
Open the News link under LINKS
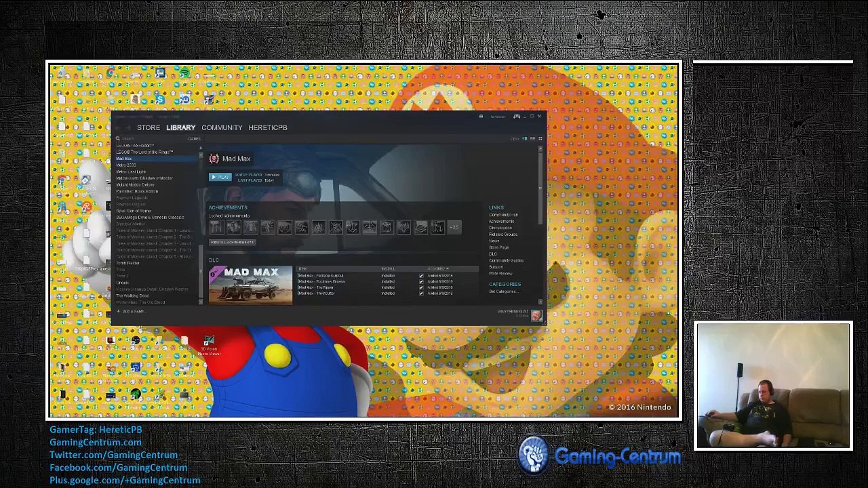tap(494, 241)
